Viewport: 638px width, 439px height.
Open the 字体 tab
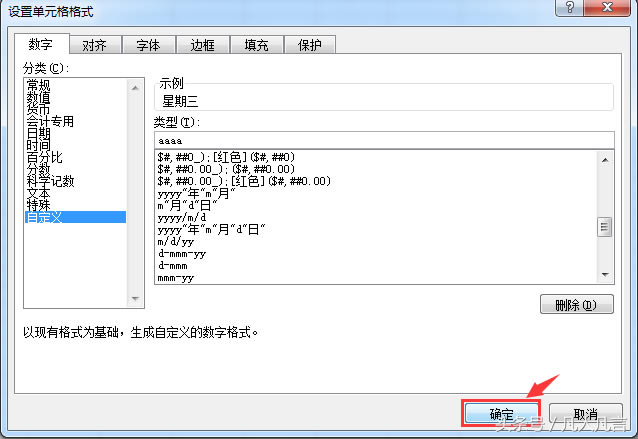point(148,45)
